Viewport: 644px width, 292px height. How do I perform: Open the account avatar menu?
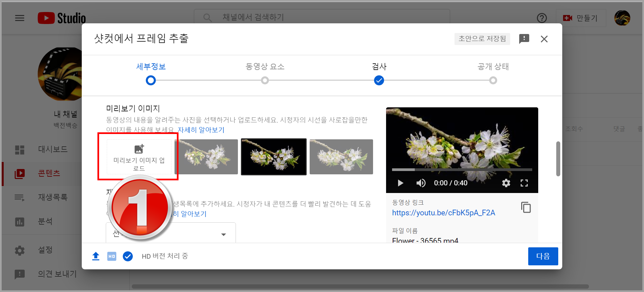tap(622, 18)
